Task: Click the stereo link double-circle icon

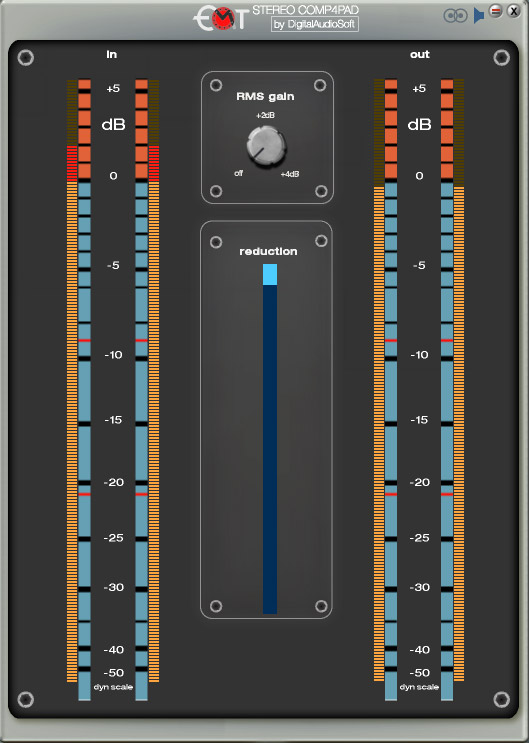Action: coord(455,15)
